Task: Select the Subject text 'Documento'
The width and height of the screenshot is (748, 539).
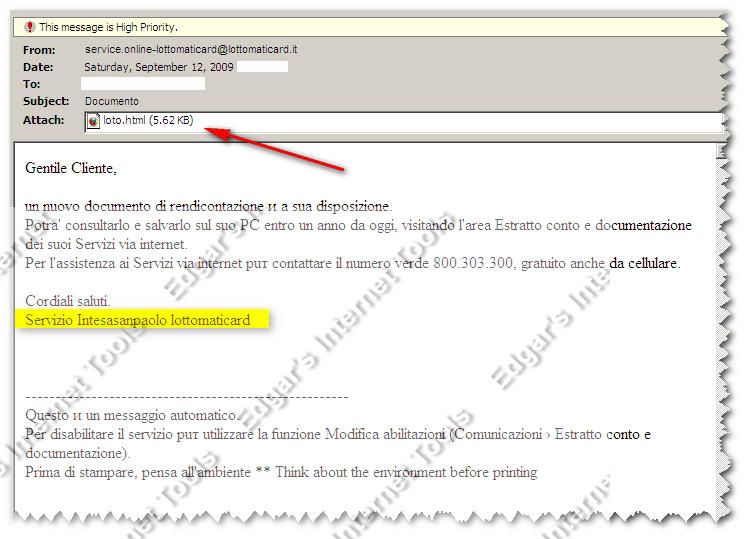Action: click(111, 101)
